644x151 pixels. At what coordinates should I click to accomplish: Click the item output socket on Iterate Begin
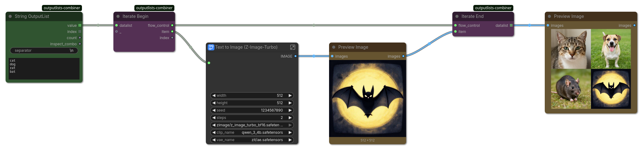(172, 31)
